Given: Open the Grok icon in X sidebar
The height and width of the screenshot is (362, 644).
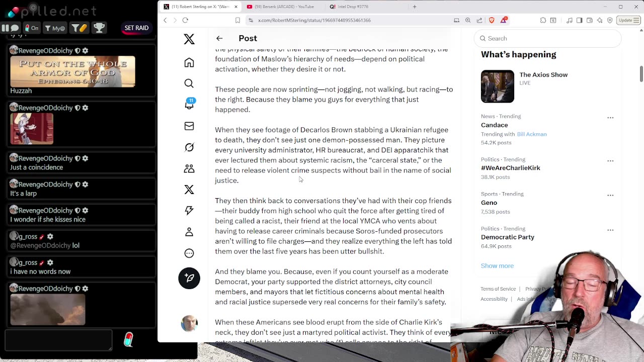Looking at the screenshot, I should point(189,147).
